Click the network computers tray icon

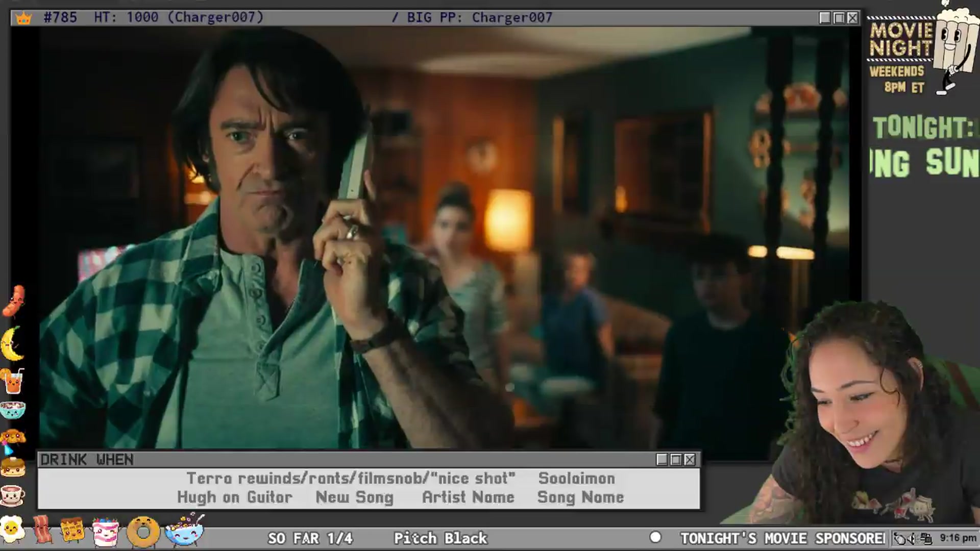(x=927, y=538)
